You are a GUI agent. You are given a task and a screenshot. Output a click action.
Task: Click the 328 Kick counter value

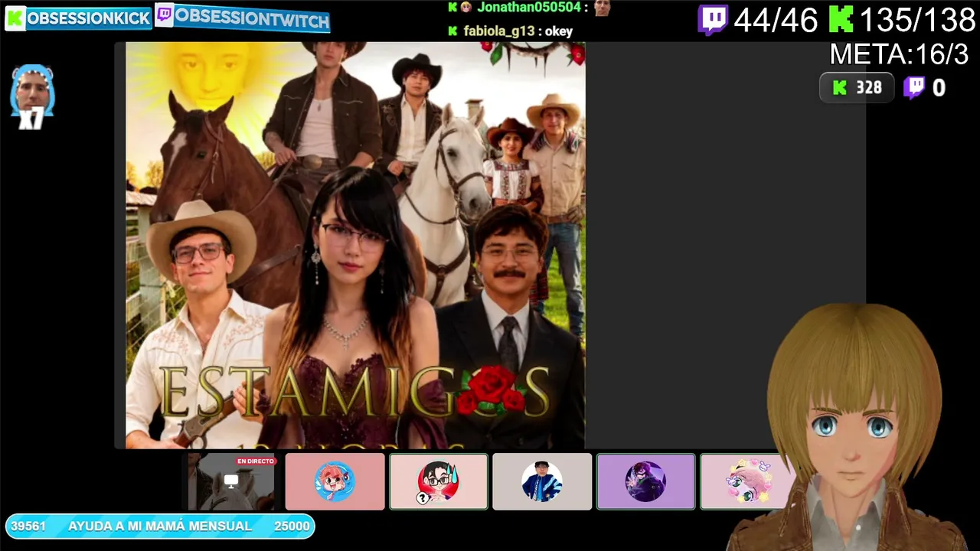point(869,88)
